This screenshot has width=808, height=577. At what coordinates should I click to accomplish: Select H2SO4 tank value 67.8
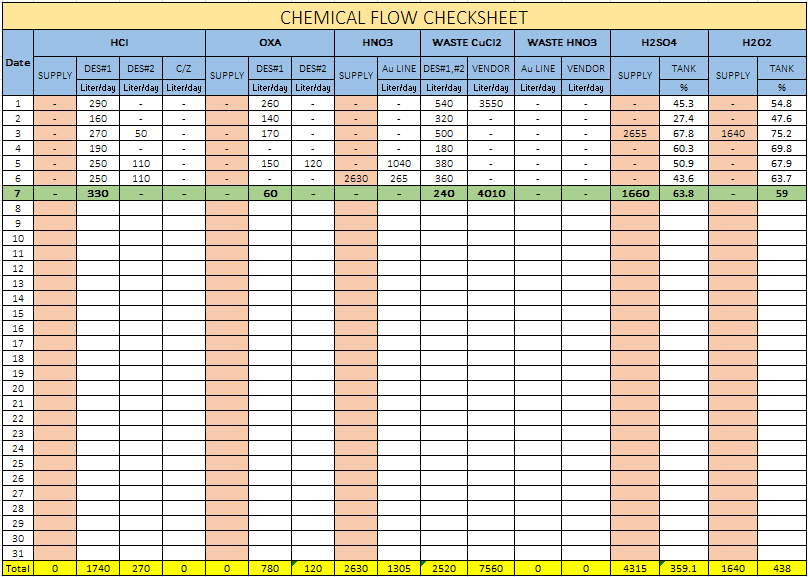coord(684,133)
